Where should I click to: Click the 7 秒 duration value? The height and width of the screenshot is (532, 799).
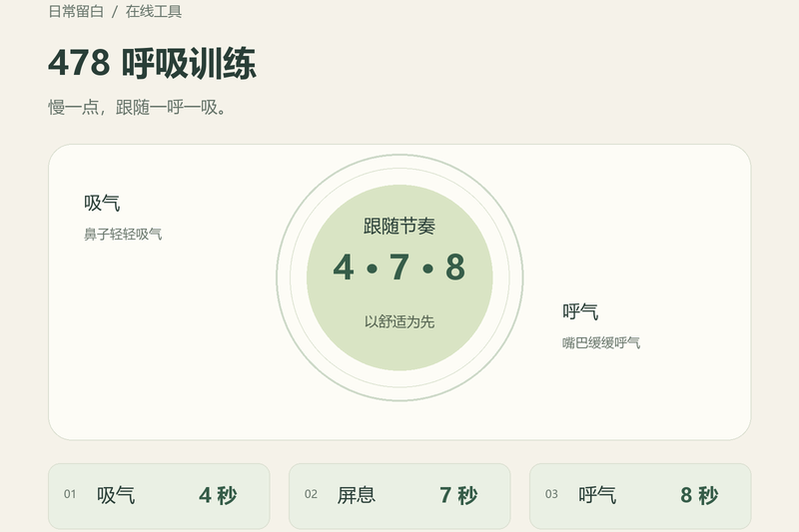click(458, 495)
